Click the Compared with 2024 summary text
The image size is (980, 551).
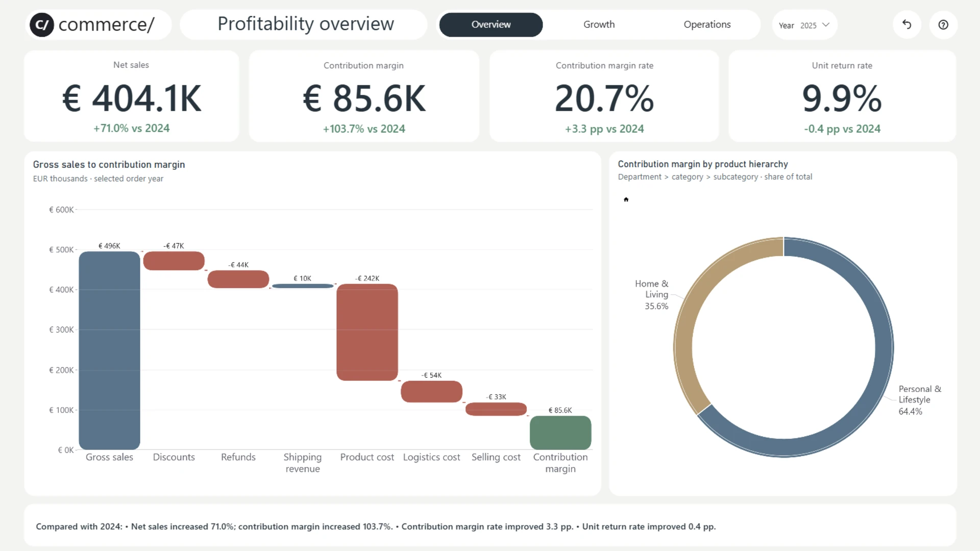pos(376,526)
